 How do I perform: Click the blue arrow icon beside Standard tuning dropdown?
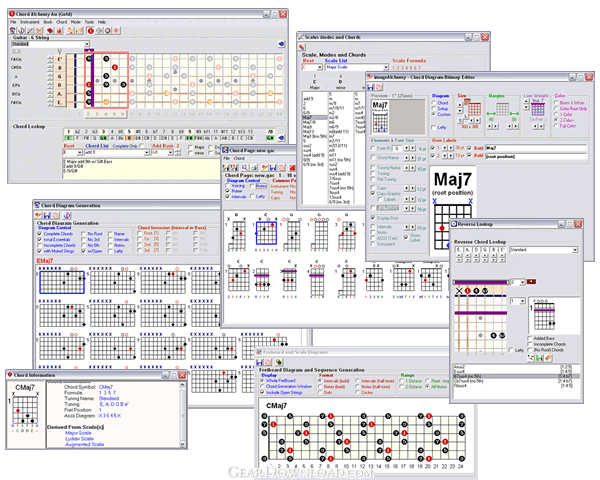pos(281,44)
